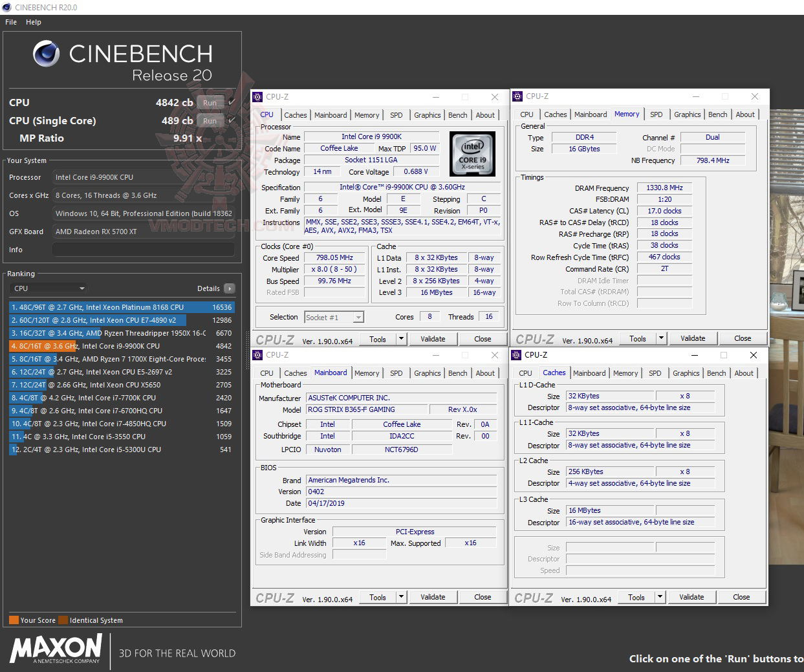The height and width of the screenshot is (672, 804).
Task: Select the highlighted Core i9-9900K ranking row
Action: 122,346
